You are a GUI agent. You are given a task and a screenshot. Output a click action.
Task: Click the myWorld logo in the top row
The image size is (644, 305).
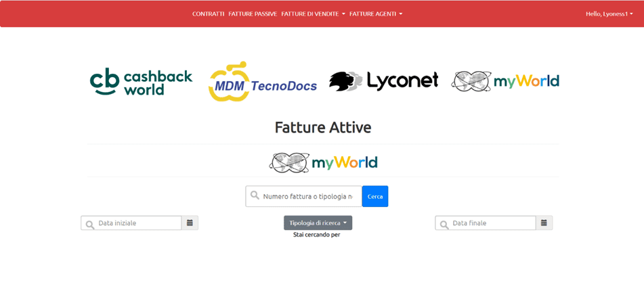505,81
